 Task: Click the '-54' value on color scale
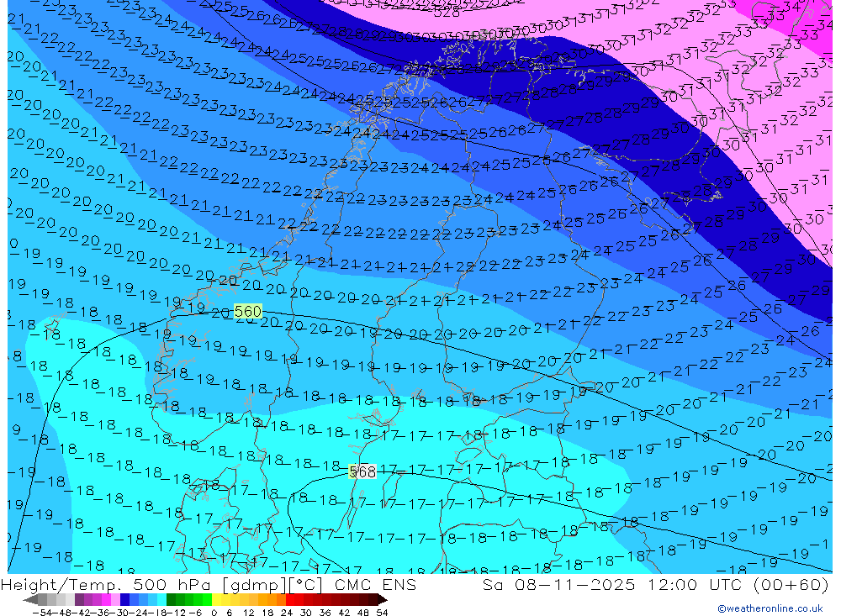pos(43,613)
